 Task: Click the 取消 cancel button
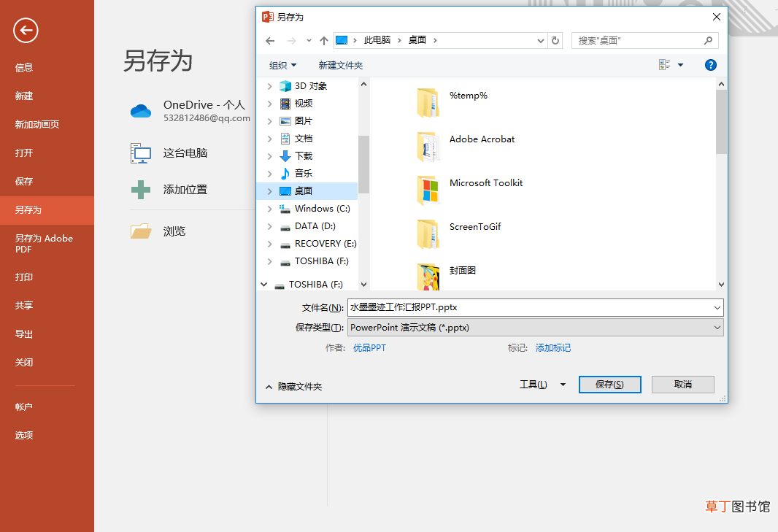[x=682, y=385]
